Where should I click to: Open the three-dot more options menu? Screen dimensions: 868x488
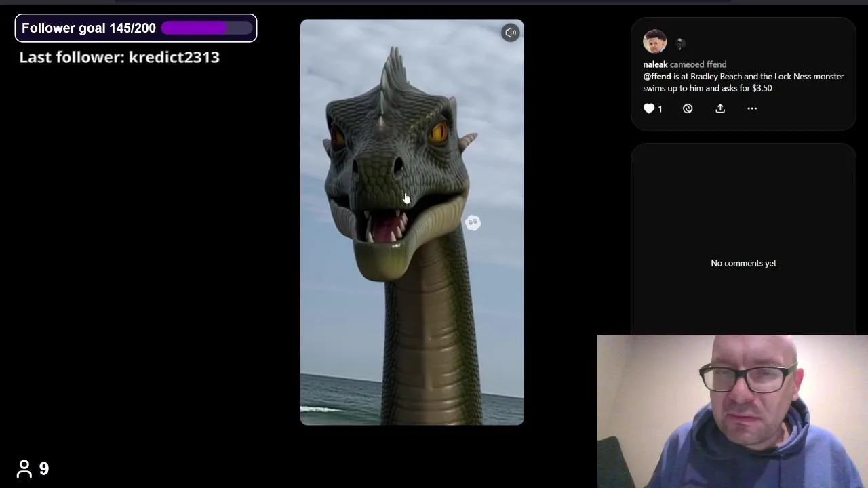pyautogui.click(x=752, y=108)
